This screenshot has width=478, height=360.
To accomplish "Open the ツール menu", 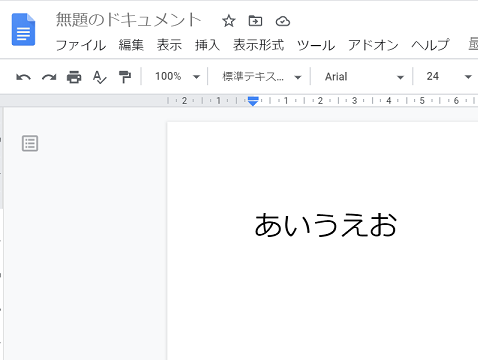I will tap(316, 45).
